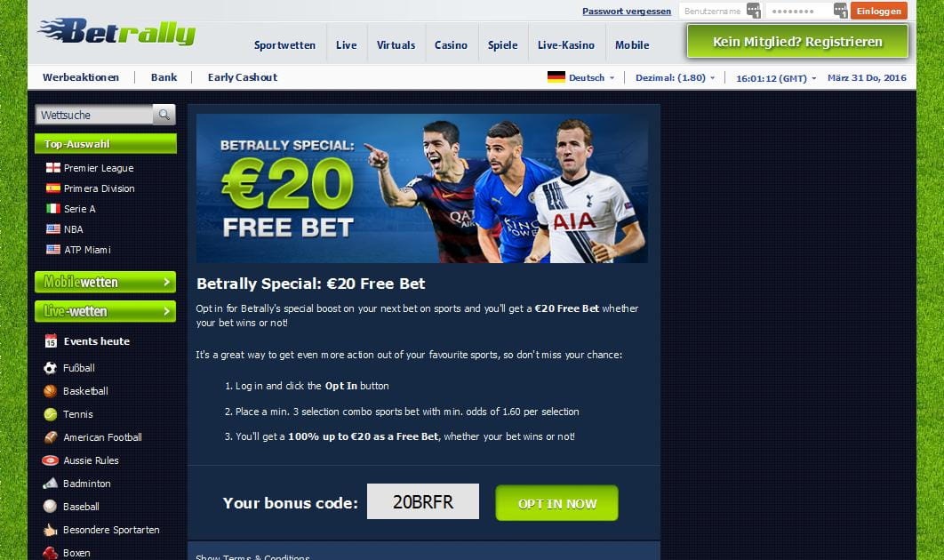Viewport: 944px width, 560px height.
Task: Choose the Tennis ball icon
Action: (x=51, y=414)
